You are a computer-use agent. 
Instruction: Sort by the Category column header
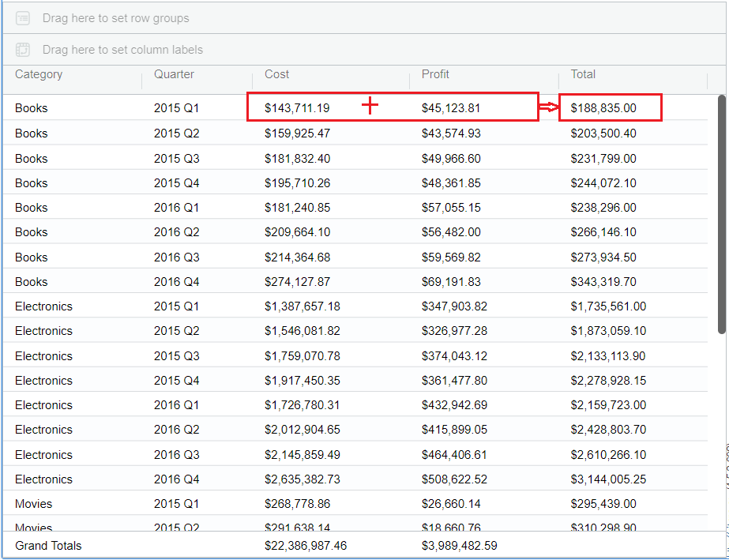(39, 74)
